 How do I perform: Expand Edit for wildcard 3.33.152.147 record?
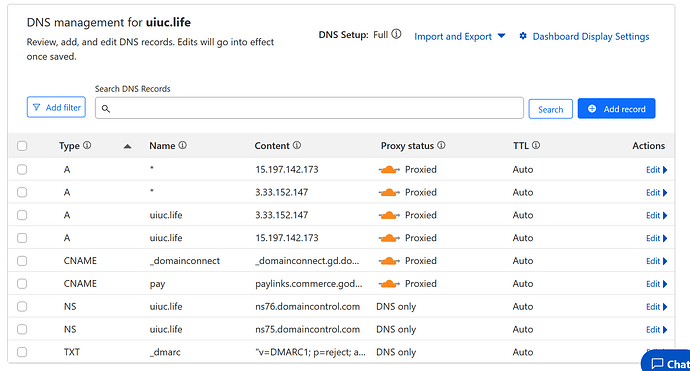pos(657,193)
